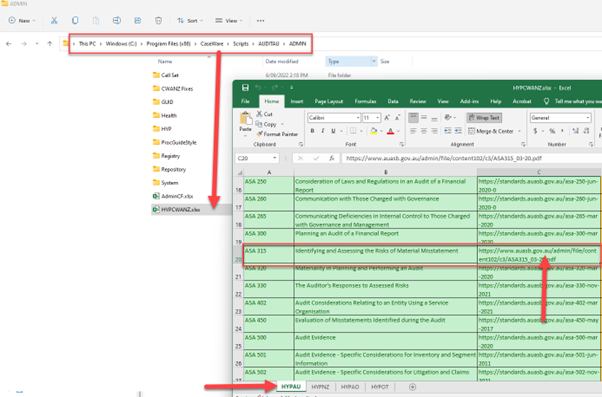Screen dimensions: 602x397
Task: Switch to the Insert ribbon tab
Action: pyautogui.click(x=297, y=101)
